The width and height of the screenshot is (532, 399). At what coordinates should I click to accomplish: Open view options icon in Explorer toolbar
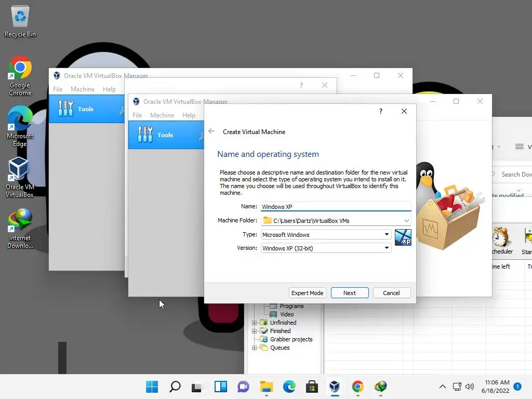coord(520,147)
